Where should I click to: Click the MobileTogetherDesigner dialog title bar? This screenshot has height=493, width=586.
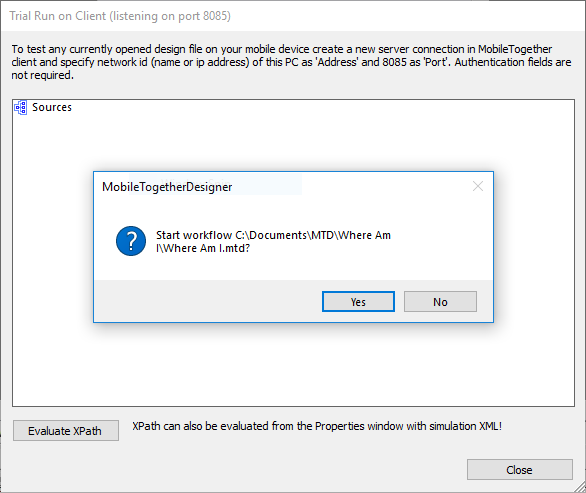[x=284, y=186]
